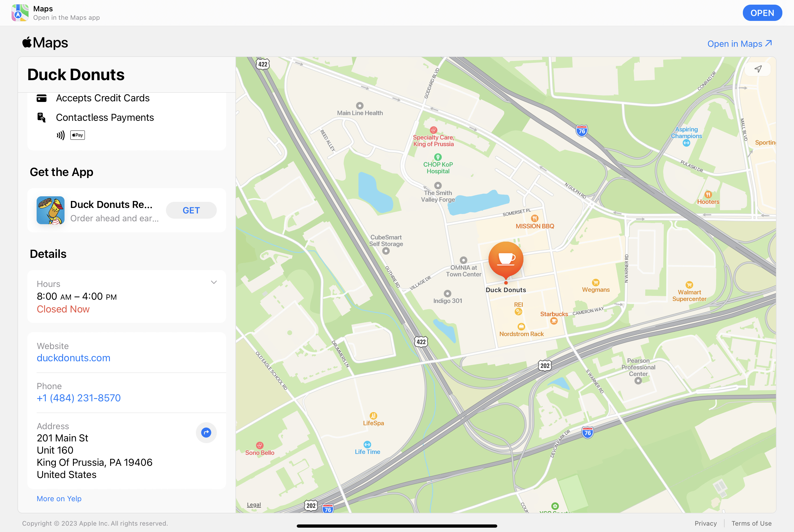Open in Maps link at top right
794x532 pixels.
740,44
